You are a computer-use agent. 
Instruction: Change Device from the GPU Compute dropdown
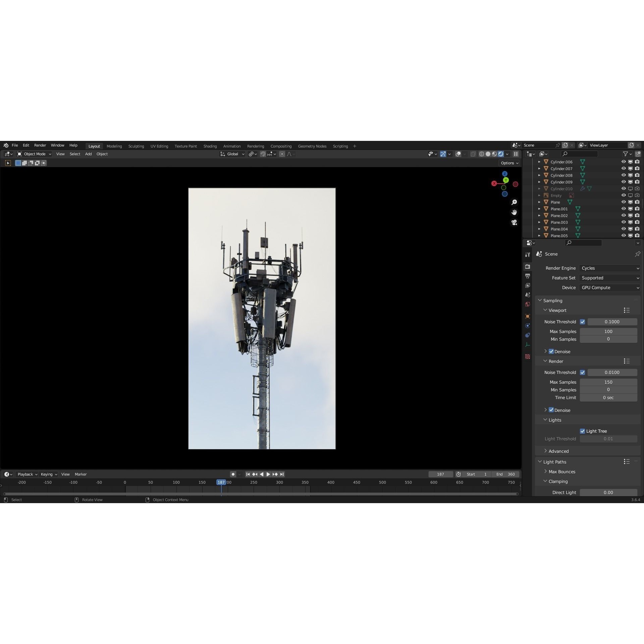click(609, 287)
